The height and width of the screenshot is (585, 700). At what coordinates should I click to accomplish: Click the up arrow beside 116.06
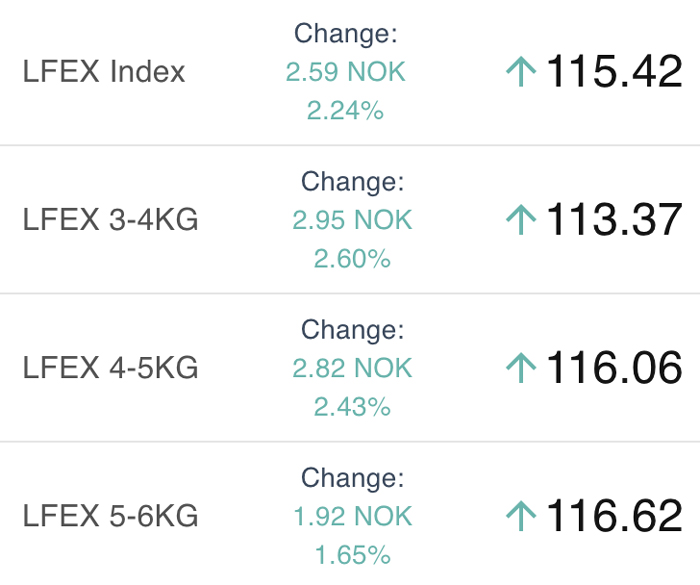pyautogui.click(x=521, y=368)
